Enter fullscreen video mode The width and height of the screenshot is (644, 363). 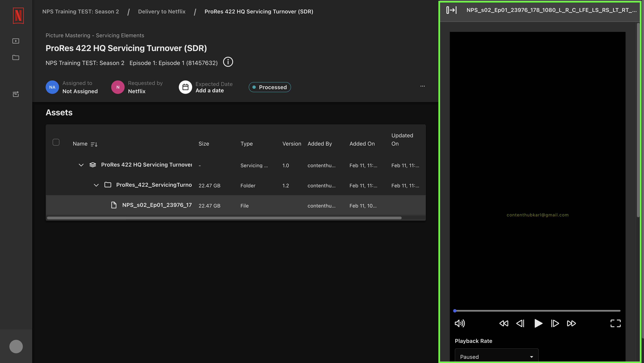615,323
